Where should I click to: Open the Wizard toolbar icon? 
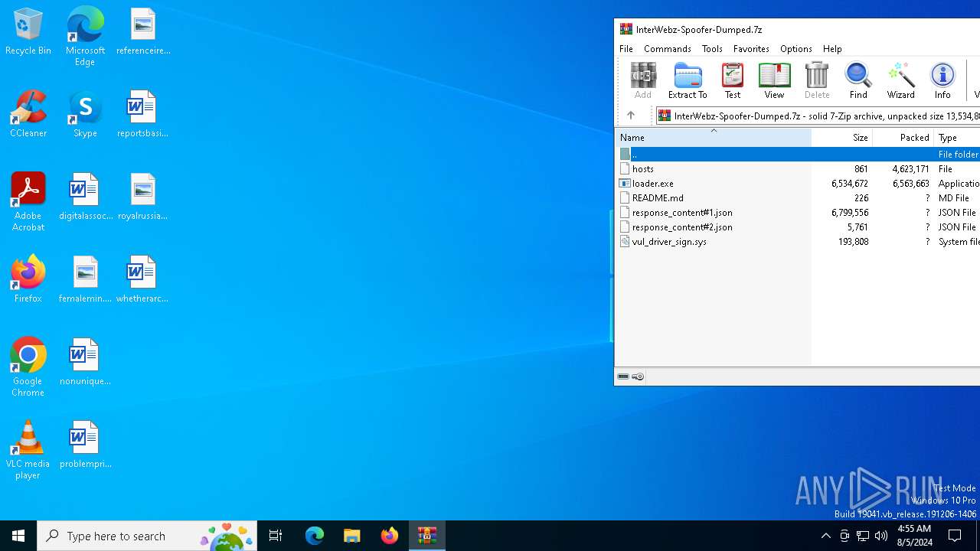point(900,80)
